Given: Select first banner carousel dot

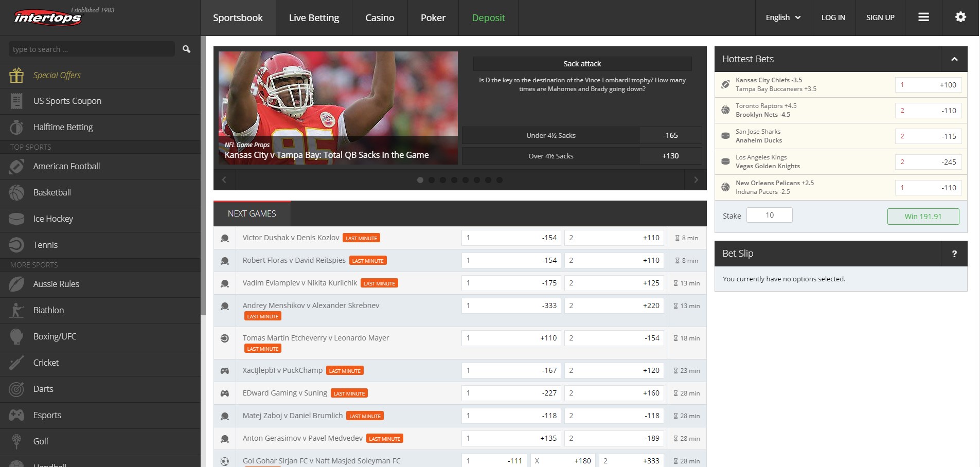Looking at the screenshot, I should click(420, 180).
